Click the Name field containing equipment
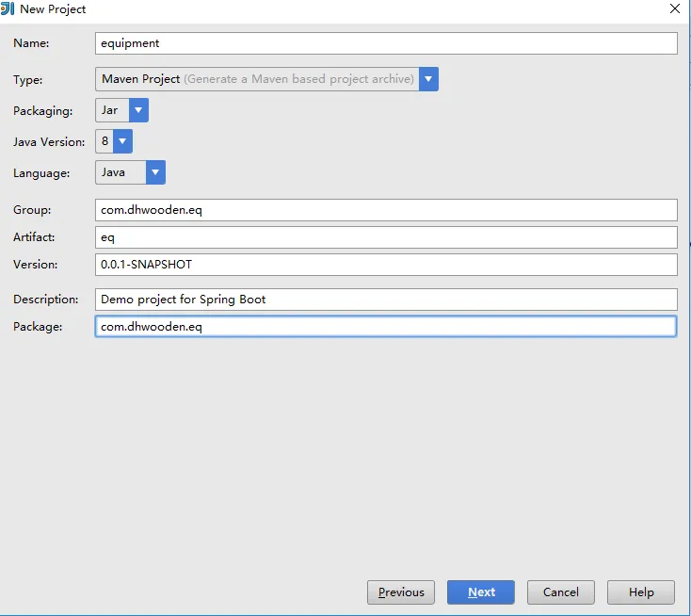This screenshot has width=691, height=616. (386, 43)
